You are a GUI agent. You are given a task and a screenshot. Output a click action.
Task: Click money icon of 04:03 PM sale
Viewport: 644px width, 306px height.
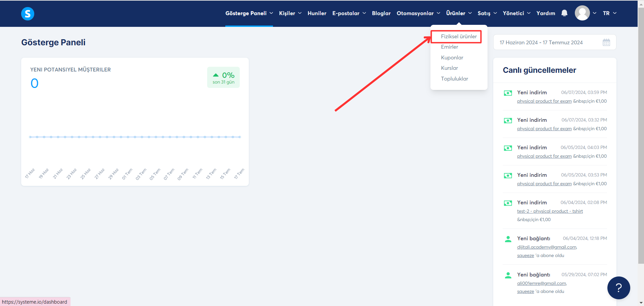coord(508,148)
